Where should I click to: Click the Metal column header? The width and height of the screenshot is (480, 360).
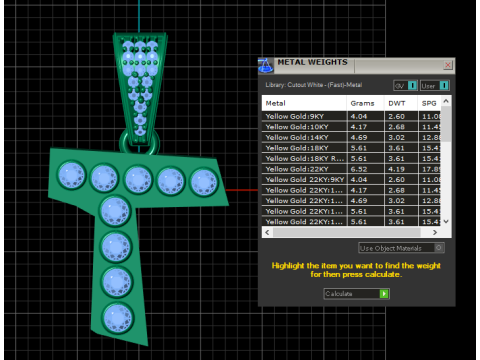click(304, 103)
